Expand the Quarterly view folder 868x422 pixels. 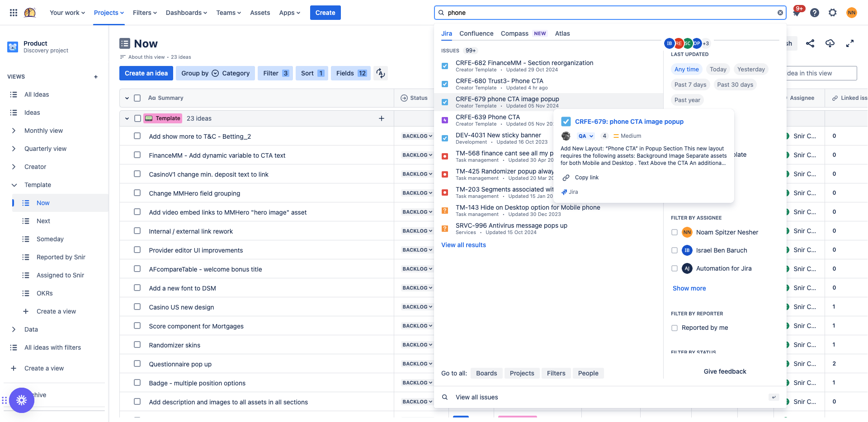coord(14,149)
